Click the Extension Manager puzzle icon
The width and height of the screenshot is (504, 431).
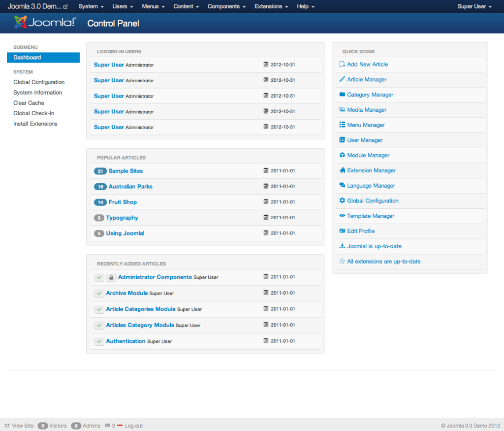(342, 170)
